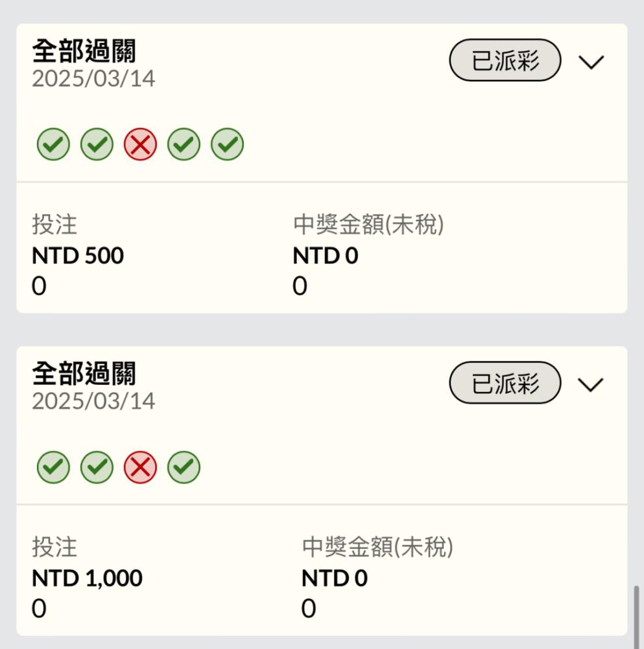Click the red X icon in top card
644x649 pixels.
pyautogui.click(x=140, y=144)
